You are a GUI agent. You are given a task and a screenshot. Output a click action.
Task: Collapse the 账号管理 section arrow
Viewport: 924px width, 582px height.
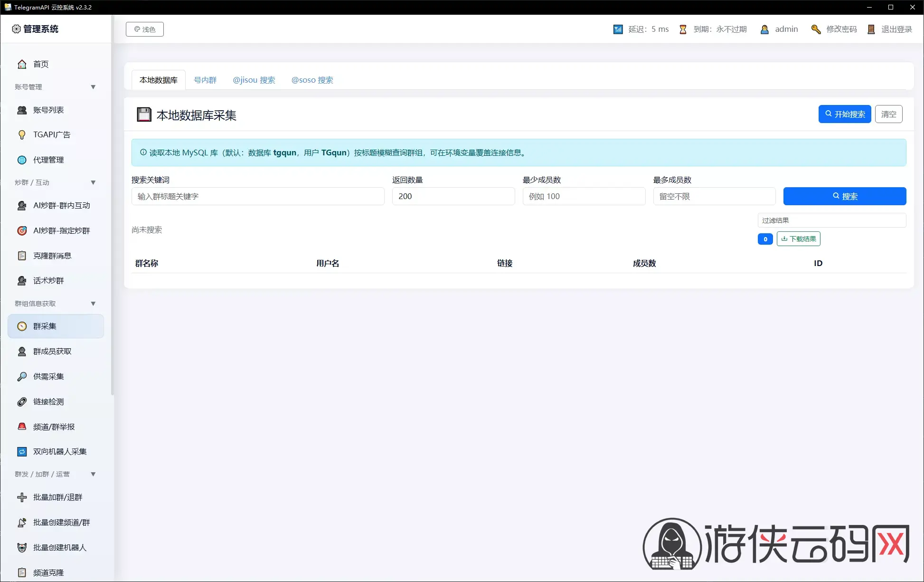(x=93, y=87)
